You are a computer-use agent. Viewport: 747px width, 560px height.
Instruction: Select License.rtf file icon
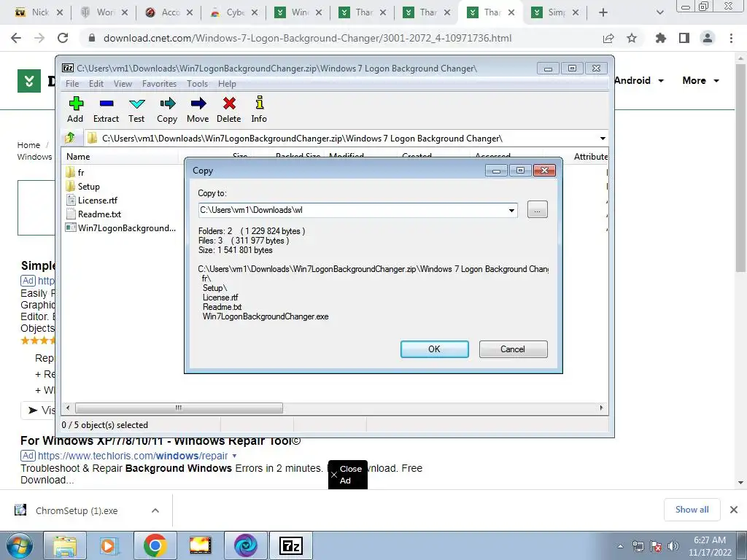click(71, 200)
